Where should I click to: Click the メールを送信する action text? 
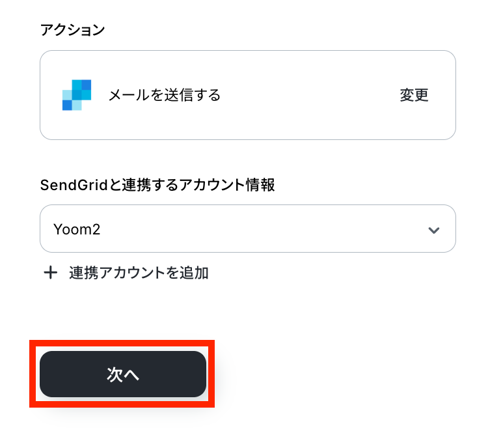tap(165, 96)
